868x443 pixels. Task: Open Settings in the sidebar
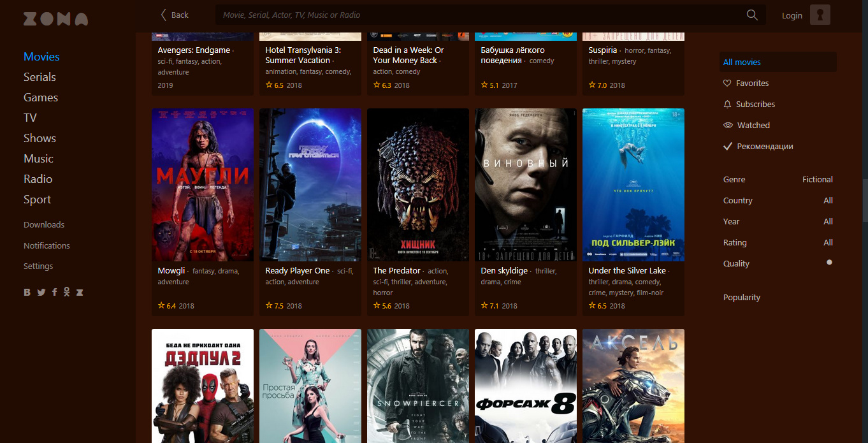tap(38, 266)
